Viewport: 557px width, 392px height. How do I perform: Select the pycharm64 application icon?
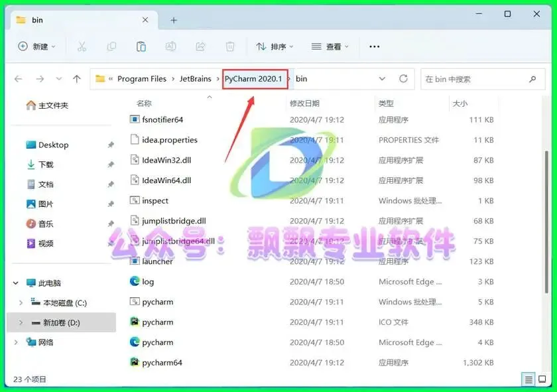point(134,362)
